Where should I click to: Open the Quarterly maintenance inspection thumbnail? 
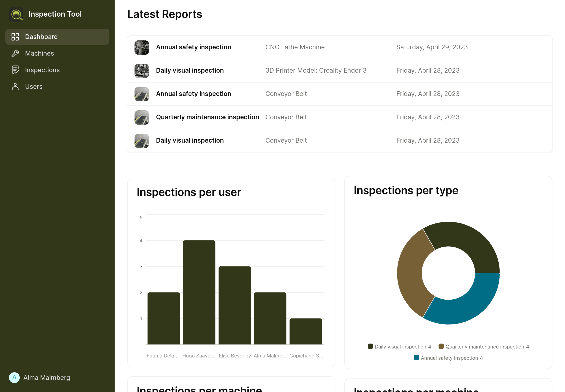142,118
